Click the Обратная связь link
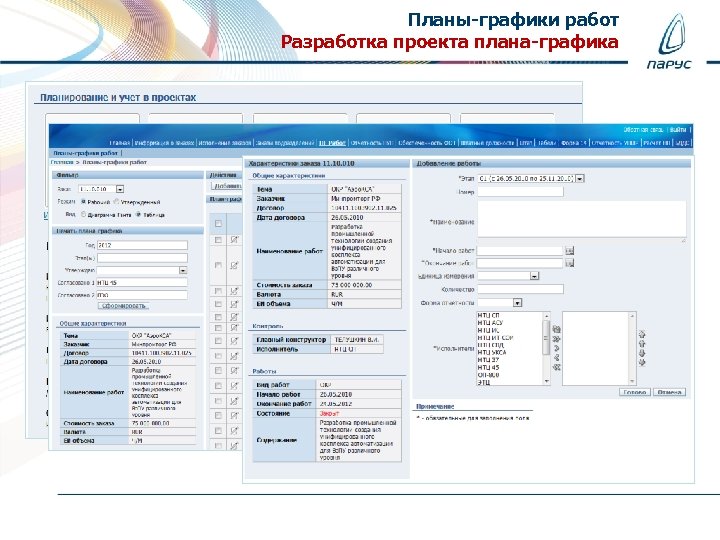This screenshot has height=540, width=720. pos(643,130)
